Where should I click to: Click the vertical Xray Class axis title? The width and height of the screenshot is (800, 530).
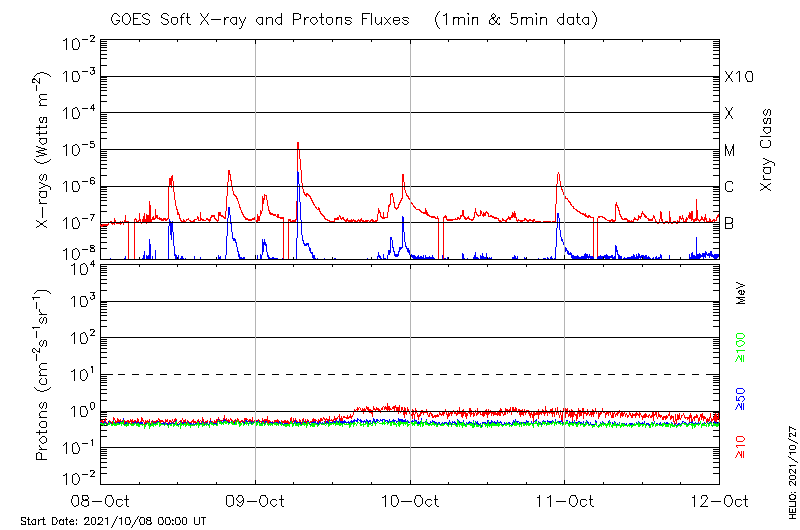tap(766, 150)
